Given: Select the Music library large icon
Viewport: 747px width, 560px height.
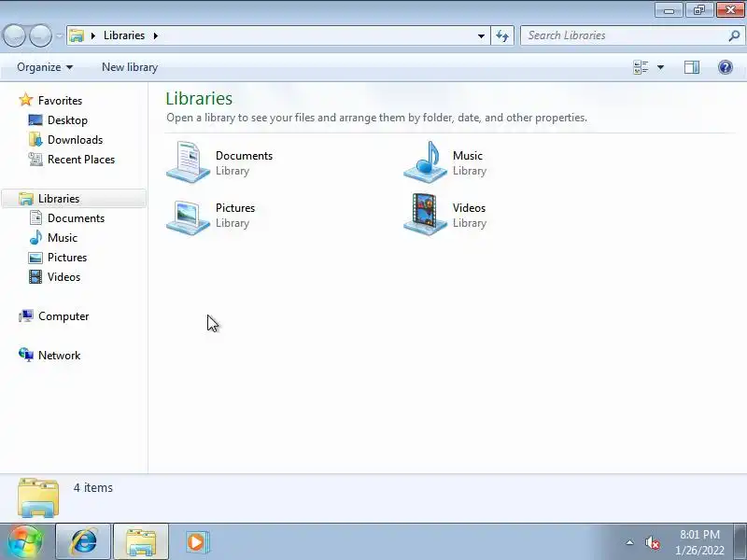Looking at the screenshot, I should click(x=426, y=161).
